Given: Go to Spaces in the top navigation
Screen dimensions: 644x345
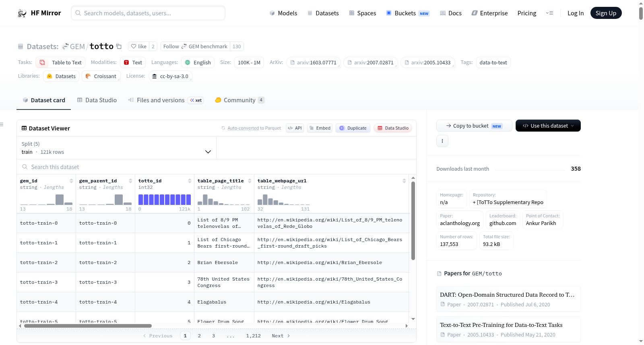Looking at the screenshot, I should click(x=363, y=13).
